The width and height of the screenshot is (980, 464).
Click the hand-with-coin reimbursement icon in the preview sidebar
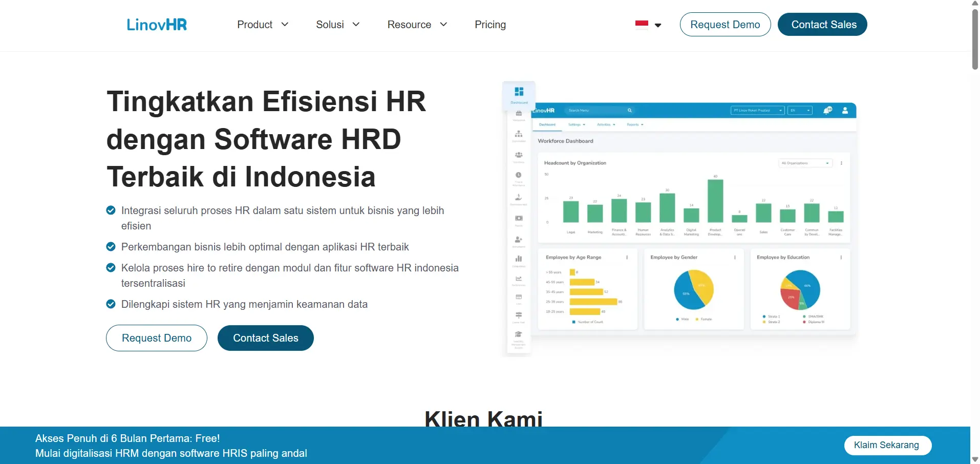[x=519, y=197]
